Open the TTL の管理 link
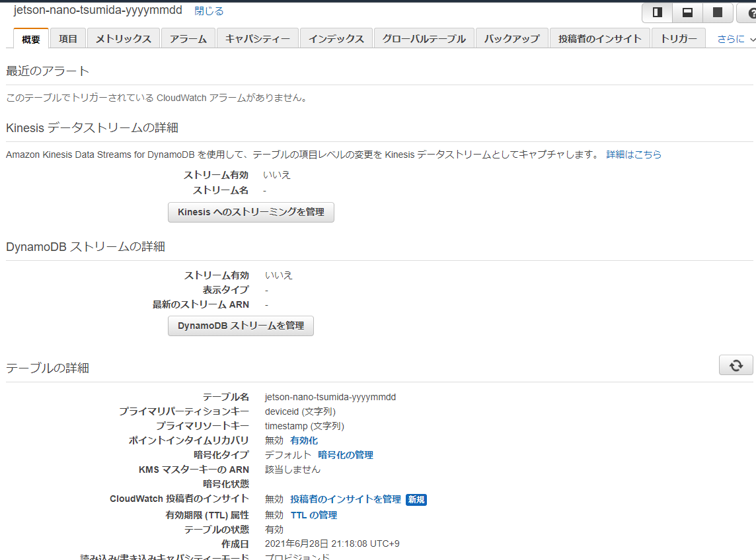This screenshot has height=560, width=756. [313, 515]
